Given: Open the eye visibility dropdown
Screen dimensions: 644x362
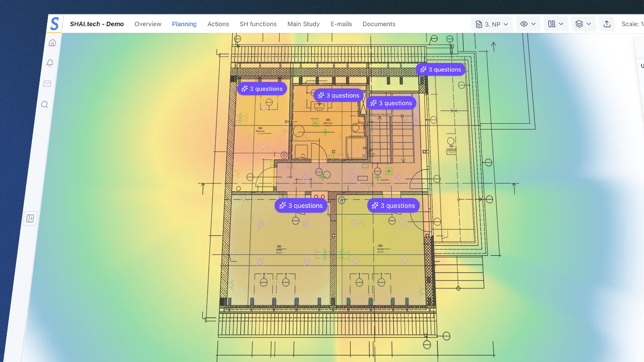Looking at the screenshot, I should (528, 24).
